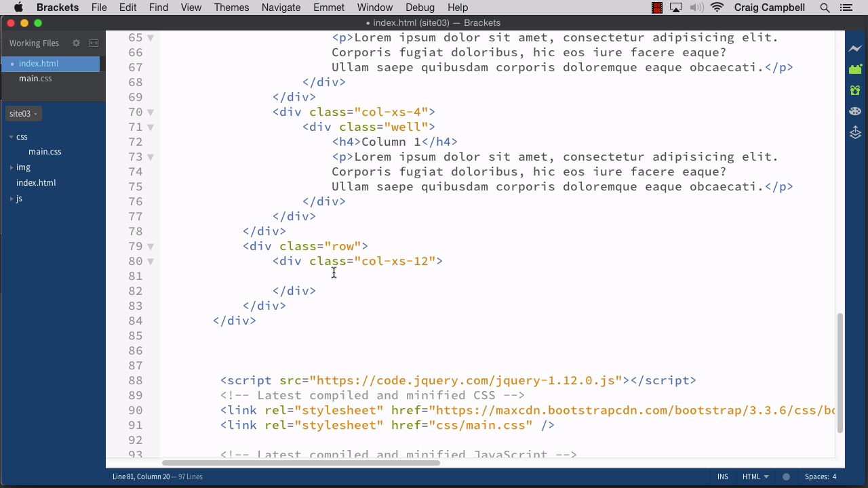Open index.html in the project tree
The image size is (868, 488).
(x=36, y=183)
